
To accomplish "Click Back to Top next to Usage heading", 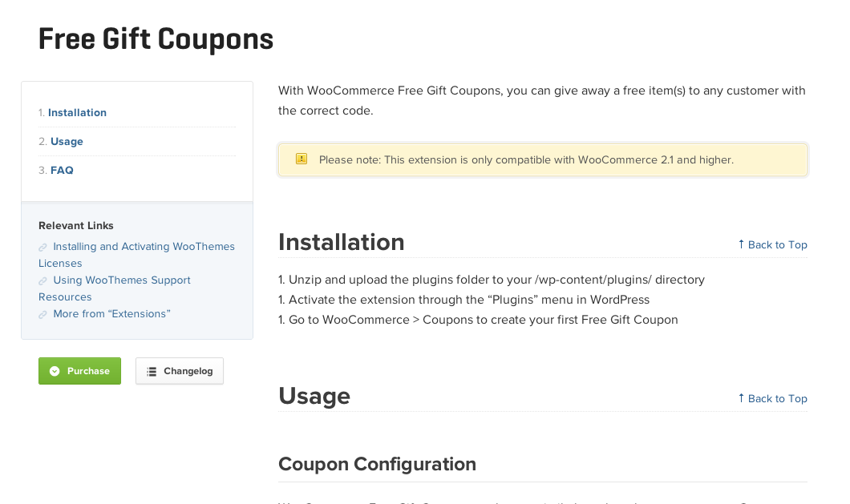I will (777, 399).
